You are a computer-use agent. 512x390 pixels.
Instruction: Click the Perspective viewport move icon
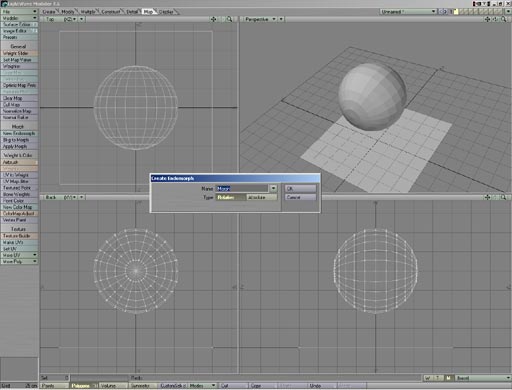coord(488,19)
